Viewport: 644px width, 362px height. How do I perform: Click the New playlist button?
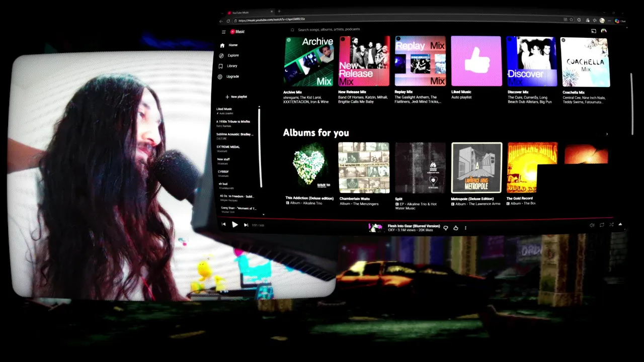236,97
